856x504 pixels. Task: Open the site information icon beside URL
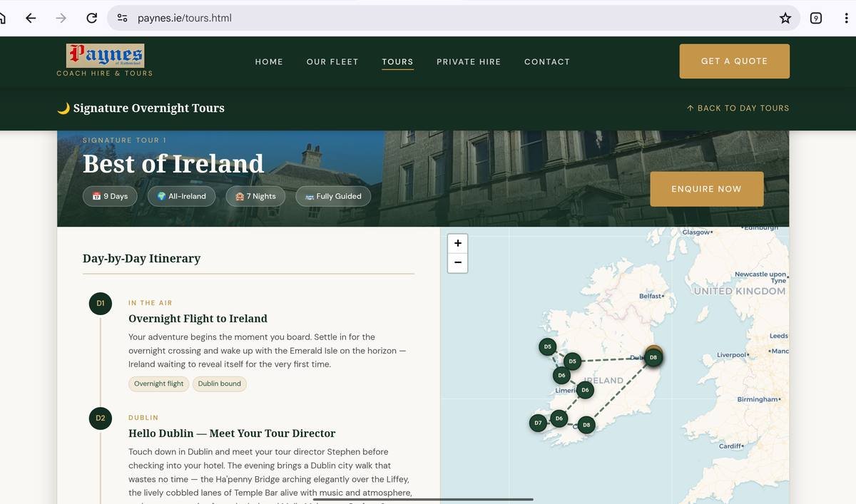(122, 18)
